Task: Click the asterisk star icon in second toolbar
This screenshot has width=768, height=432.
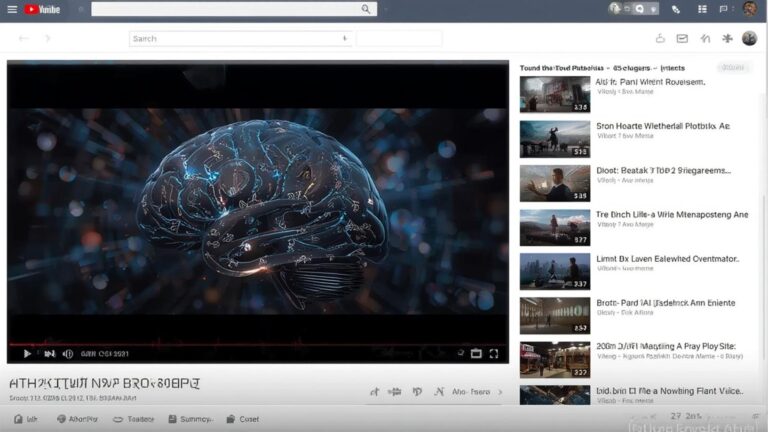Action: 727,38
